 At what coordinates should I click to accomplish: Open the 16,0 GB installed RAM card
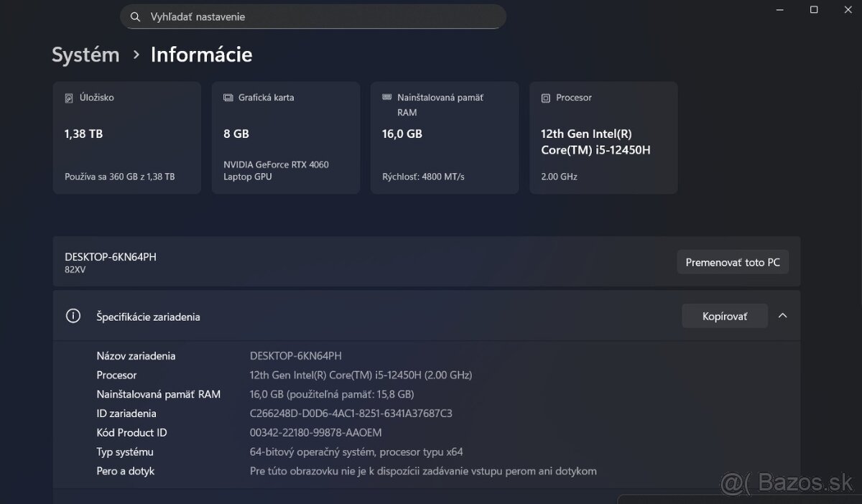tap(445, 138)
